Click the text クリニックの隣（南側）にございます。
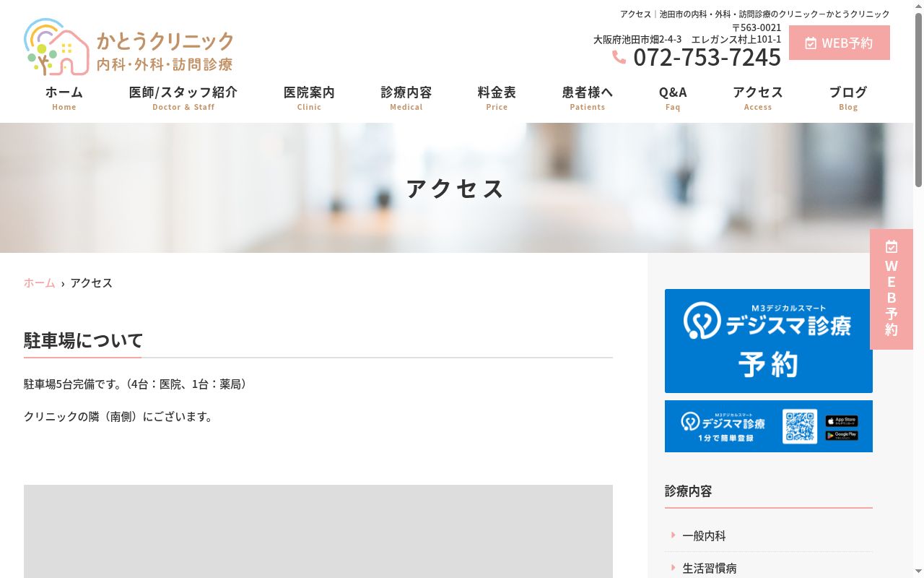The image size is (924, 578). [120, 417]
